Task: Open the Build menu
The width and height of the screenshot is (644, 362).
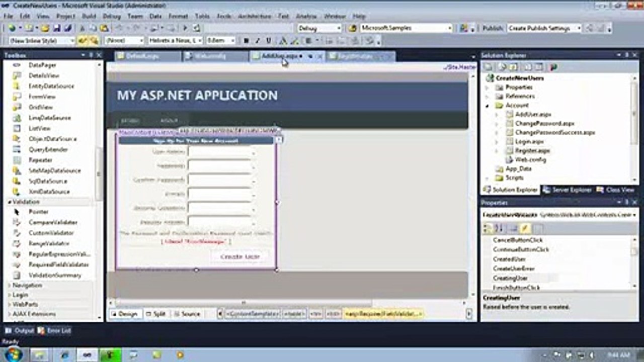Action: [89, 16]
